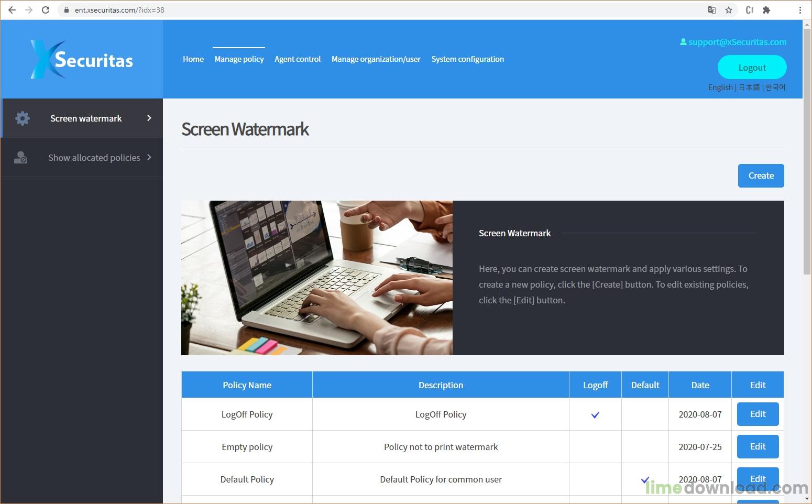The width and height of the screenshot is (812, 504).
Task: Open the Google Translate icon in address bar
Action: (x=711, y=9)
